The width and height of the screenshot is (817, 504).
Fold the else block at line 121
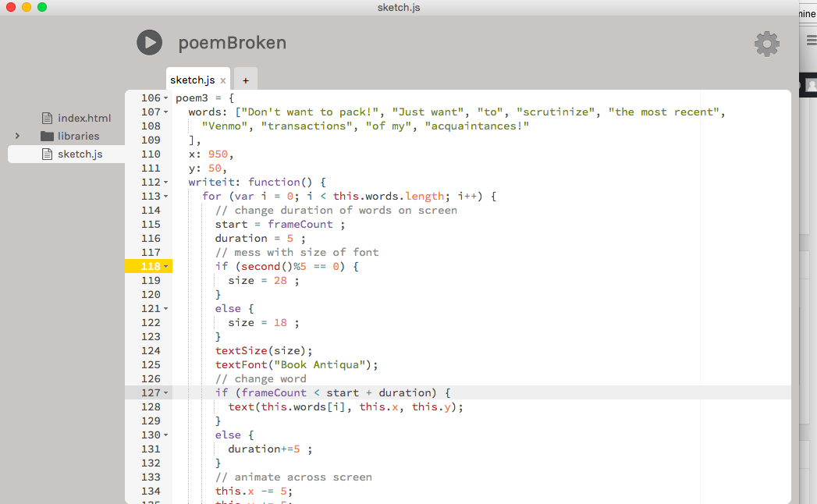166,309
